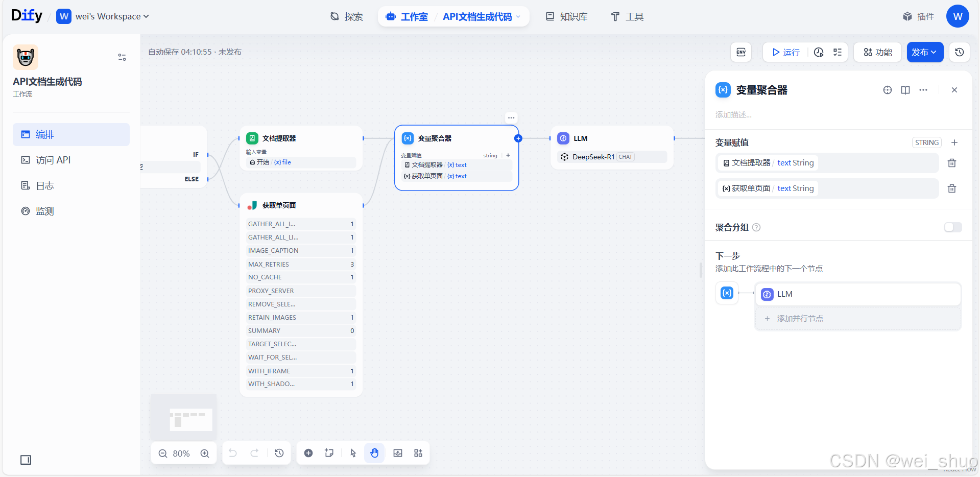This screenshot has width=980, height=477.
Task: Go to 知识库 knowledge tab
Action: 567,17
